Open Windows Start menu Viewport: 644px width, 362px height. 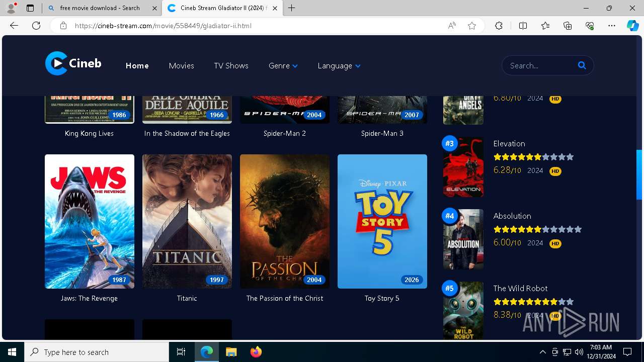[x=12, y=352]
